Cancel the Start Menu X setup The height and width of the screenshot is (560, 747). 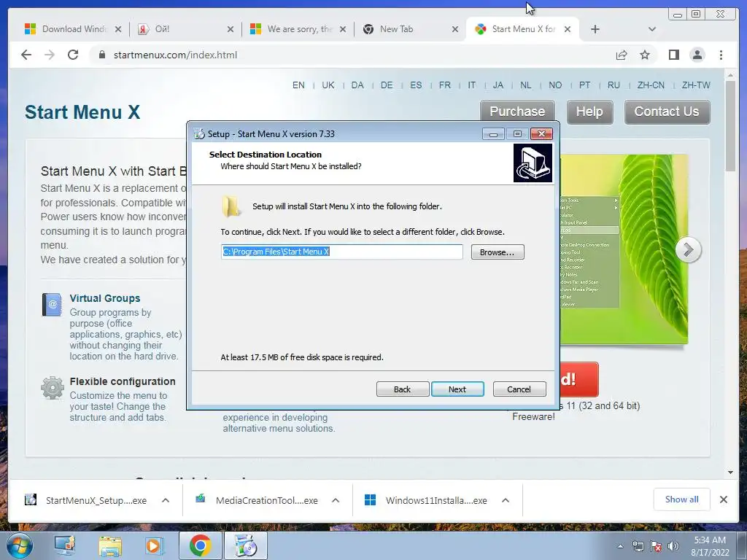(x=519, y=389)
